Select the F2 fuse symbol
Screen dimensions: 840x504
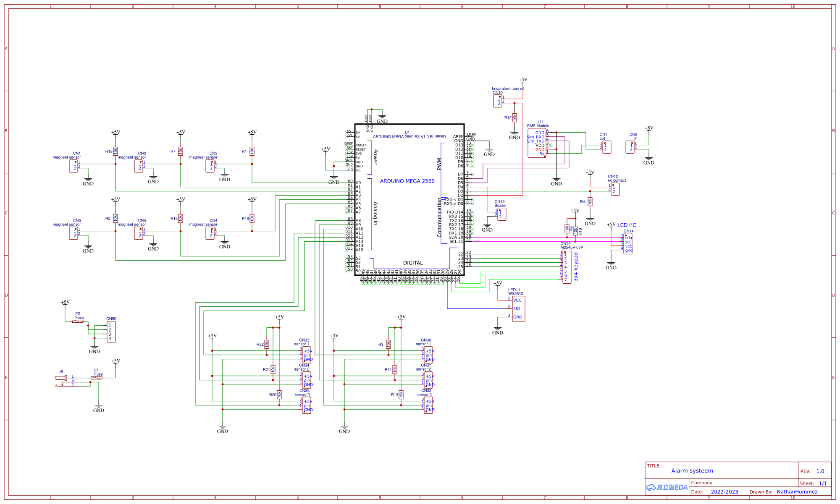click(x=78, y=321)
